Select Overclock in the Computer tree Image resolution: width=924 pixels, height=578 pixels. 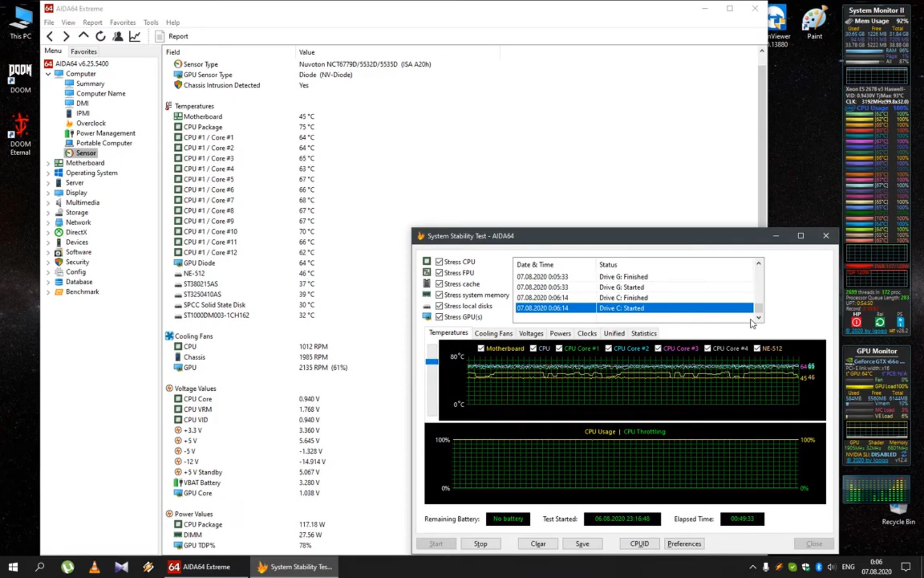(x=91, y=123)
